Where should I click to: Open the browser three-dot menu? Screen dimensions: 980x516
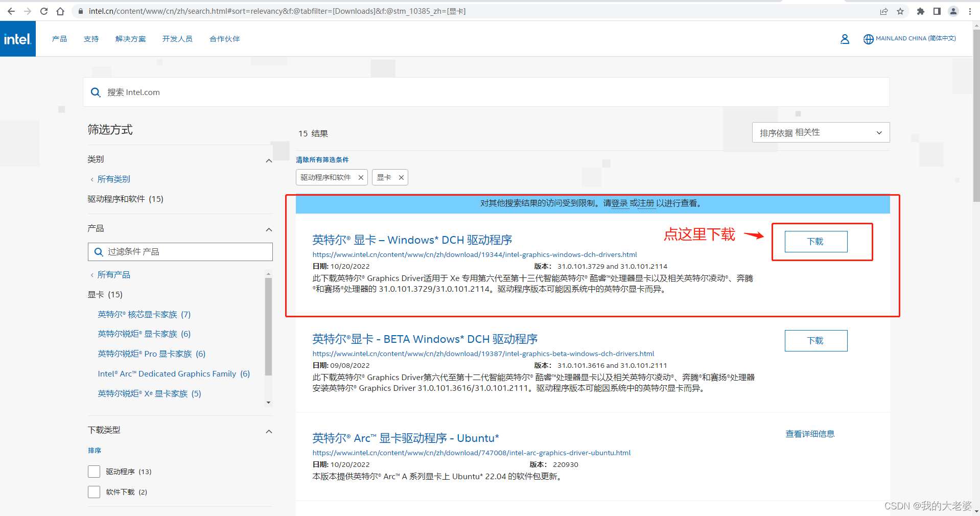pyautogui.click(x=970, y=11)
